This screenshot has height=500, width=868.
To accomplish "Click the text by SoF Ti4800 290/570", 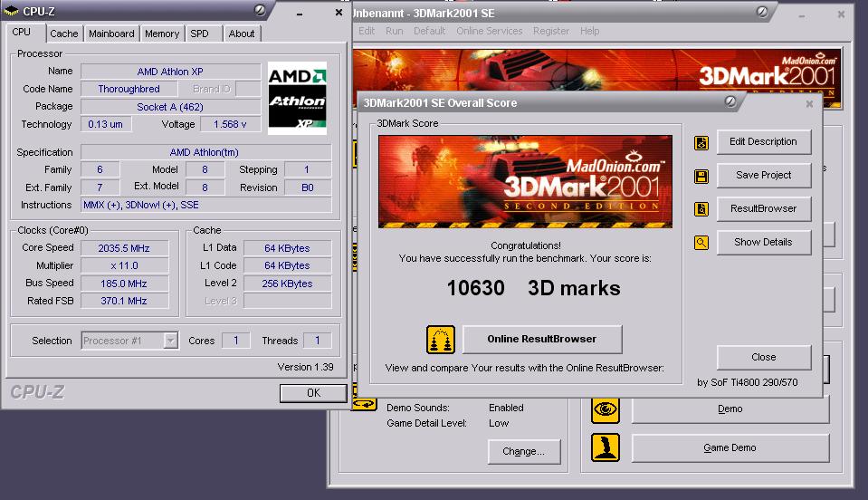I will (x=748, y=382).
